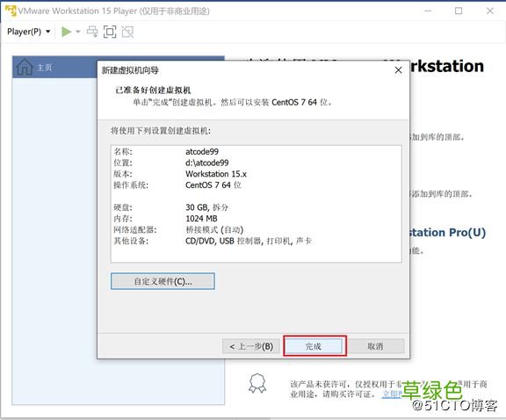This screenshot has width=506, height=420.
Task: Select the Workstation 15.x version value
Action: 216,174
